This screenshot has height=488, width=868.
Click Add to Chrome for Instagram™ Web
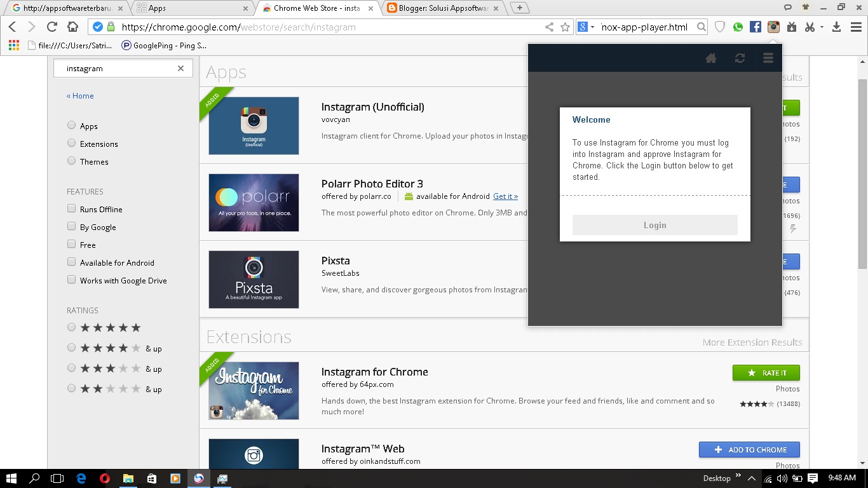pyautogui.click(x=749, y=449)
